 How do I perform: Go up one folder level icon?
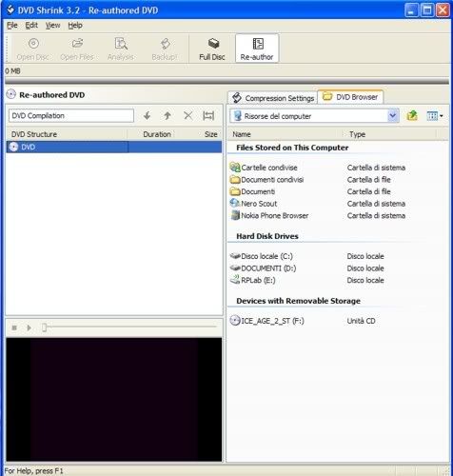[x=412, y=116]
